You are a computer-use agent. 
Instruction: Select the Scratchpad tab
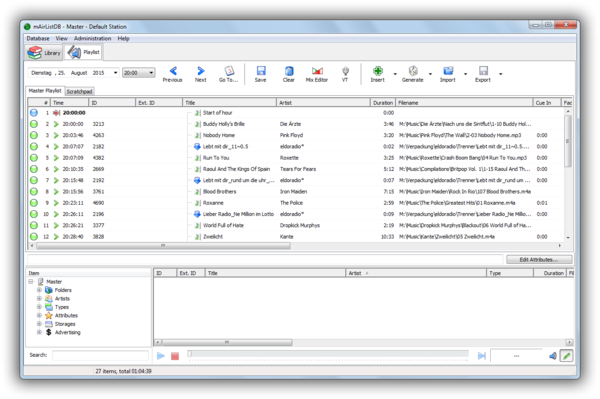point(79,91)
